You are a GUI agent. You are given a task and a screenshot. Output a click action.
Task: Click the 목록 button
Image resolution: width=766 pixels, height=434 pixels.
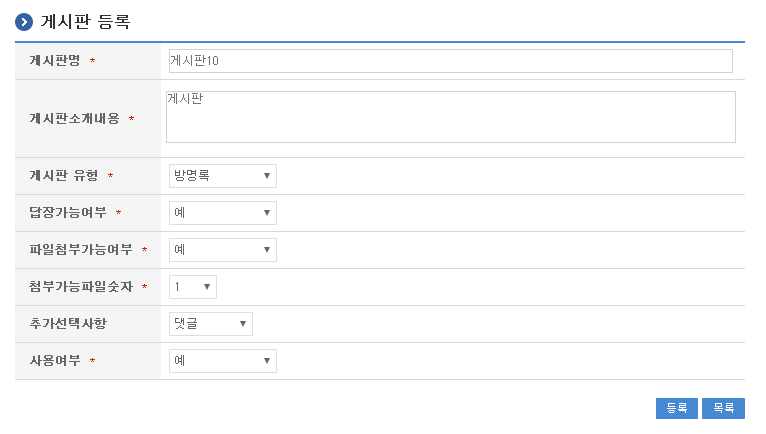point(723,408)
